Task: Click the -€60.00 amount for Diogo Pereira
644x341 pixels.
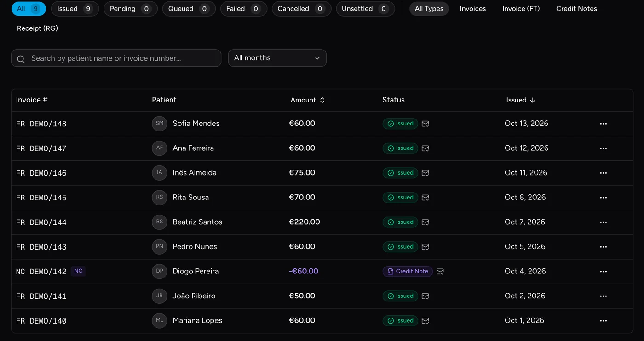Action: (304, 272)
